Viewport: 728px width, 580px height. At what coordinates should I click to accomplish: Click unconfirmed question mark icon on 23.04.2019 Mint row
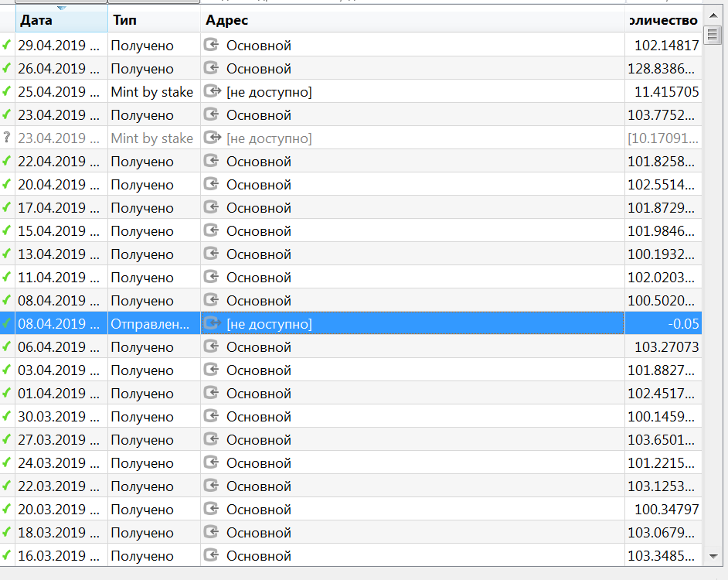click(x=6, y=138)
